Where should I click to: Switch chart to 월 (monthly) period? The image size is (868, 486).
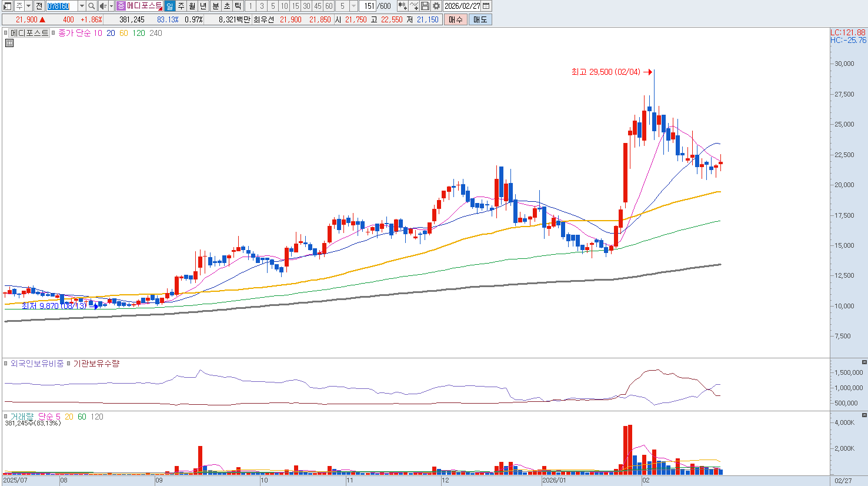tap(192, 6)
